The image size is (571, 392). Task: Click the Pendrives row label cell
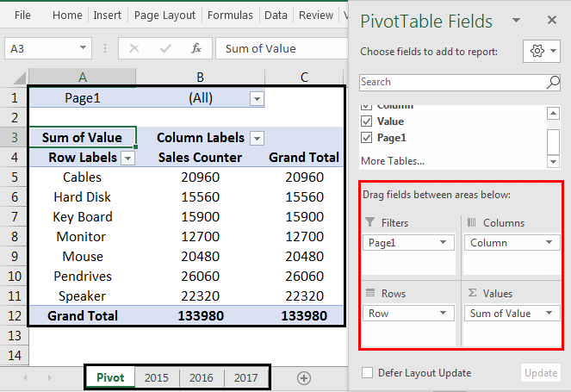[x=83, y=277]
